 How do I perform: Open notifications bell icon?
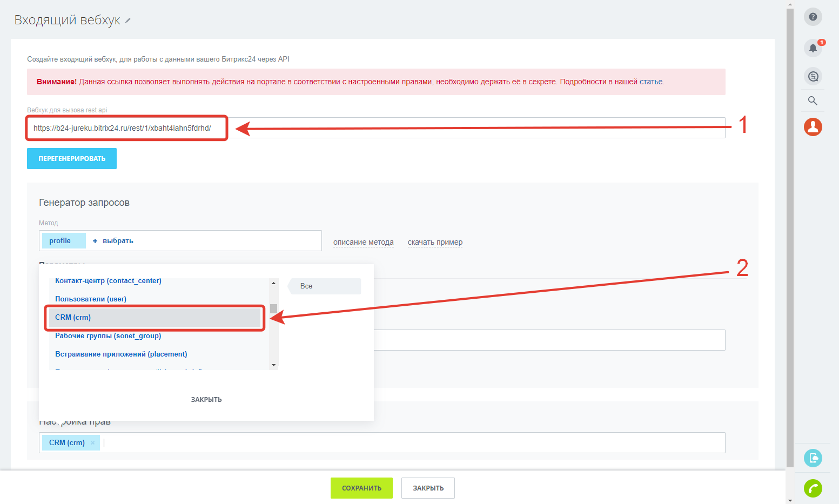point(813,48)
